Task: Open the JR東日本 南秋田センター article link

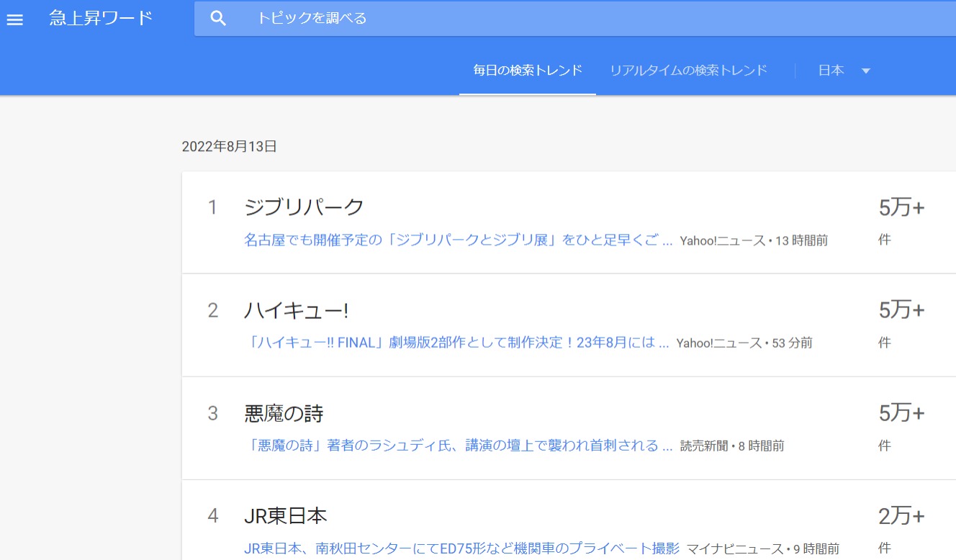Action: [461, 549]
